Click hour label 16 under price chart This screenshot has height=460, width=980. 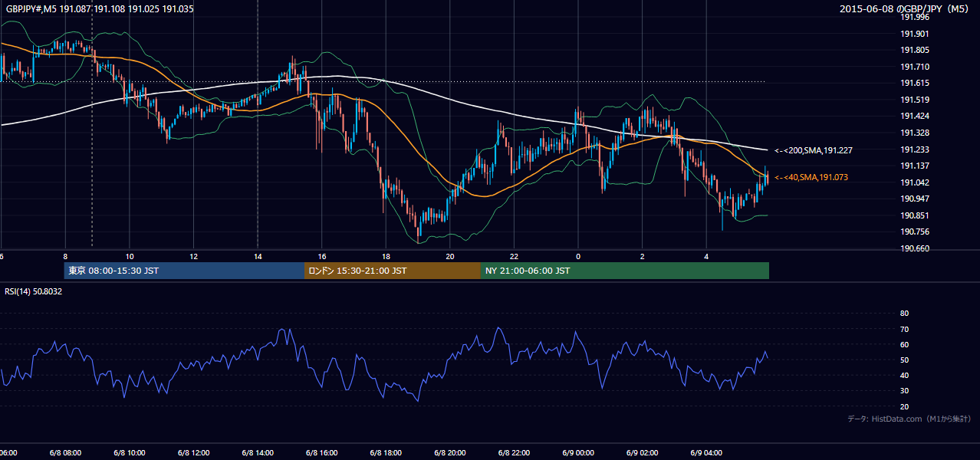322,256
